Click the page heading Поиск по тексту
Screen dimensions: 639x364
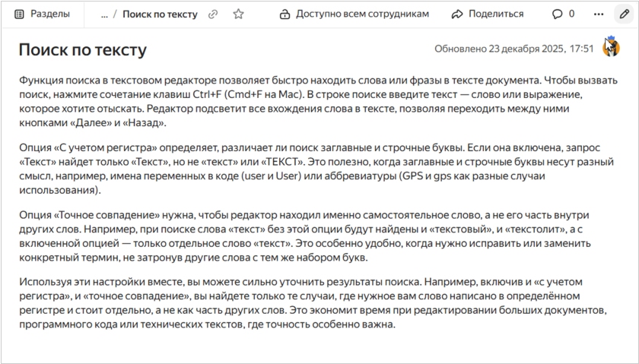coord(82,50)
